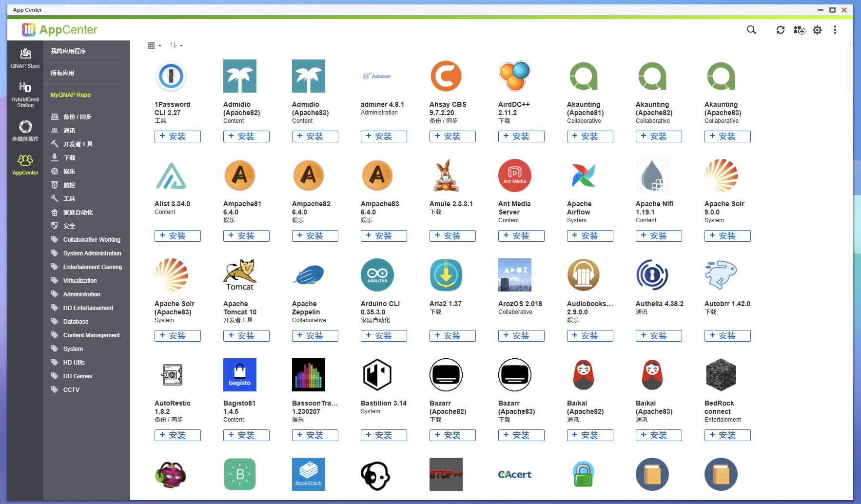
Task: Open the Apache Nifi droplet icon
Action: (652, 176)
